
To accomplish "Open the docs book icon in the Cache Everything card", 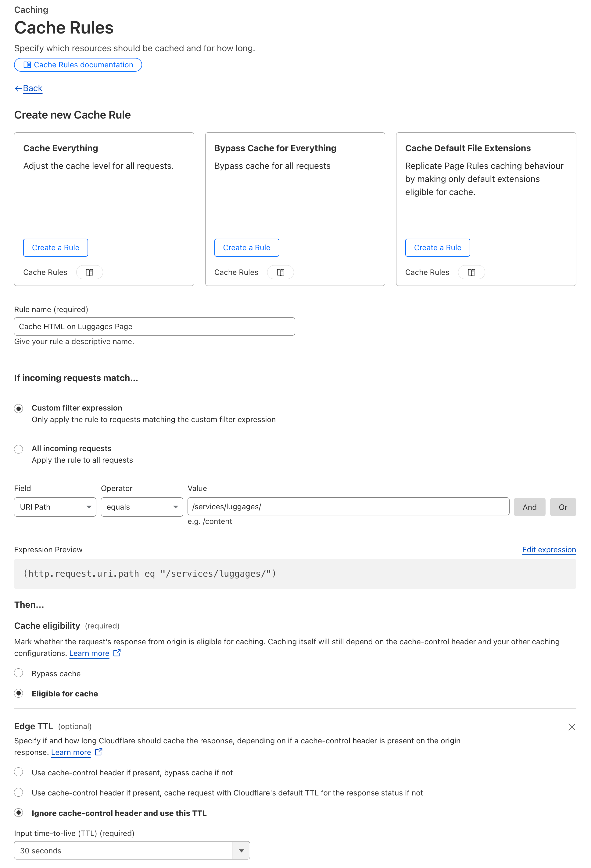I will (90, 272).
